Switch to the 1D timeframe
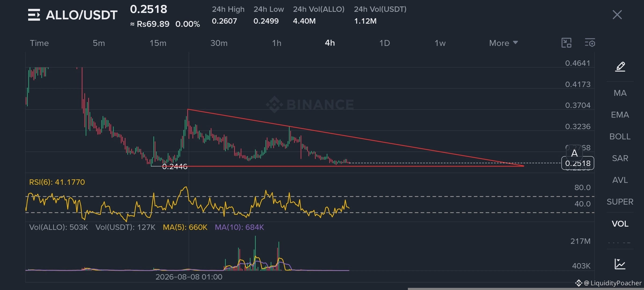Viewport: 644px width, 290px height. [385, 43]
